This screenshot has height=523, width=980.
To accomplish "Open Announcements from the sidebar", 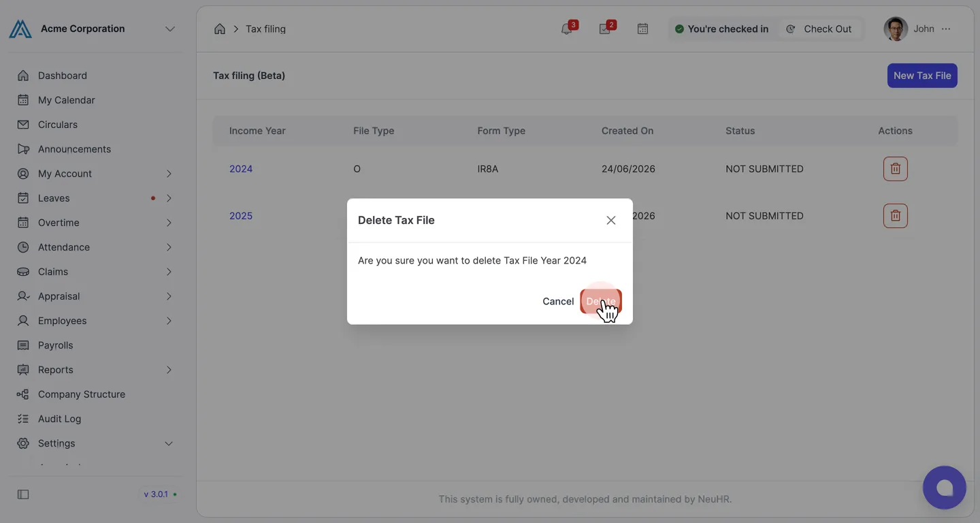I will 74,149.
